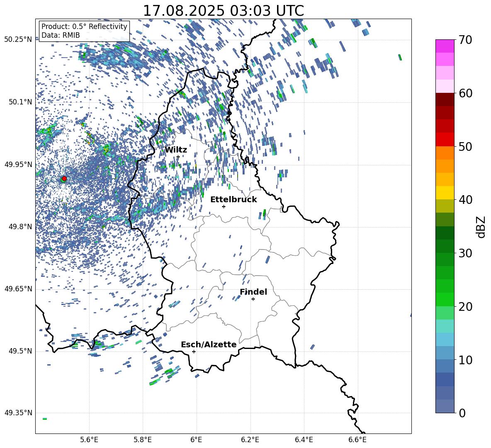Click the title 17.08.2025 03:03 UTC

click(223, 11)
